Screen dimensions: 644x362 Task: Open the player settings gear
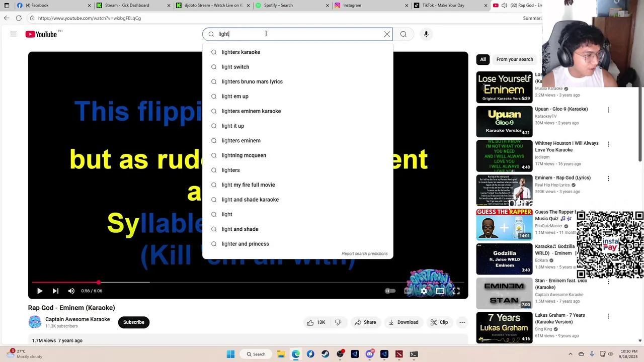[424, 291]
